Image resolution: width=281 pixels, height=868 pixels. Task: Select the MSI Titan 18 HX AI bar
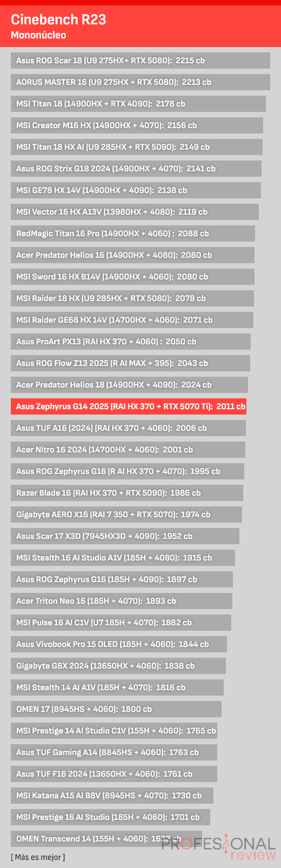point(137,147)
